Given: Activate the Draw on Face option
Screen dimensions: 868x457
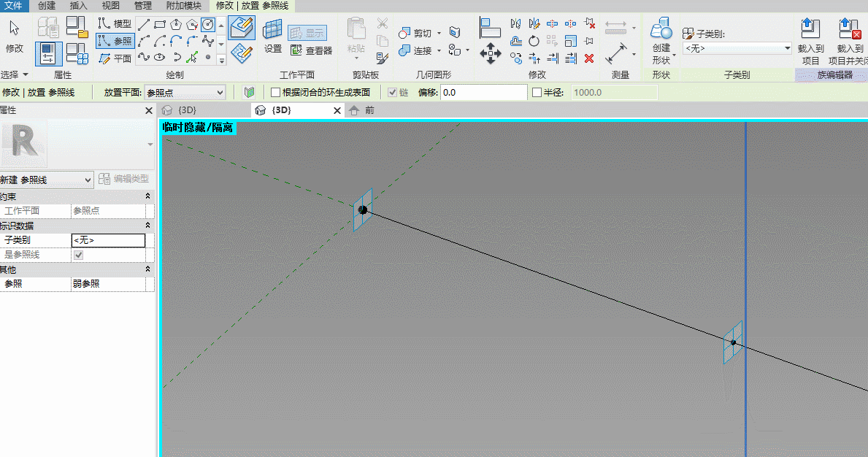Looking at the screenshot, I should point(242,28).
